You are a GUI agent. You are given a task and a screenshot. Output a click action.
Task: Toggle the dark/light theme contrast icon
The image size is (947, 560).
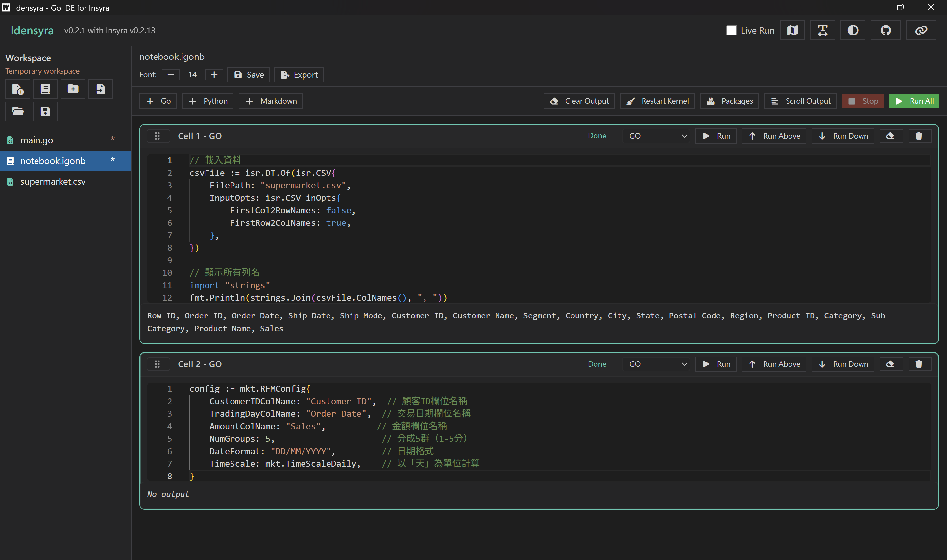point(853,30)
